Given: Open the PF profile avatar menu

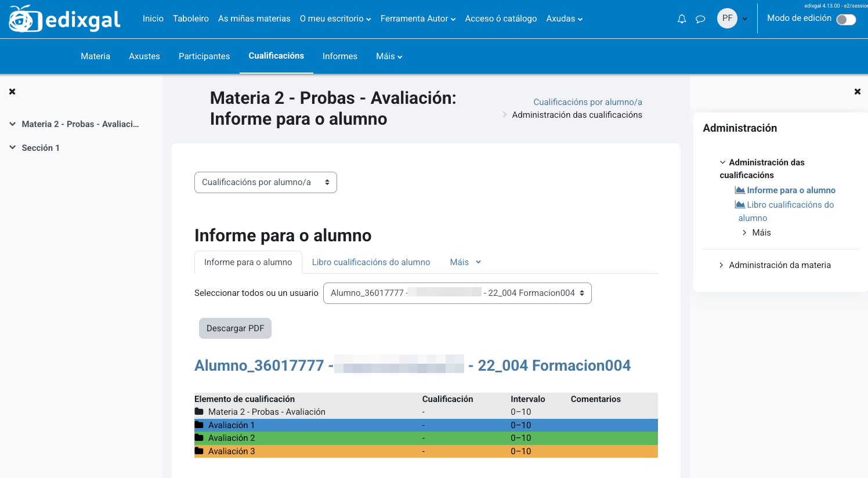Looking at the screenshot, I should [727, 18].
